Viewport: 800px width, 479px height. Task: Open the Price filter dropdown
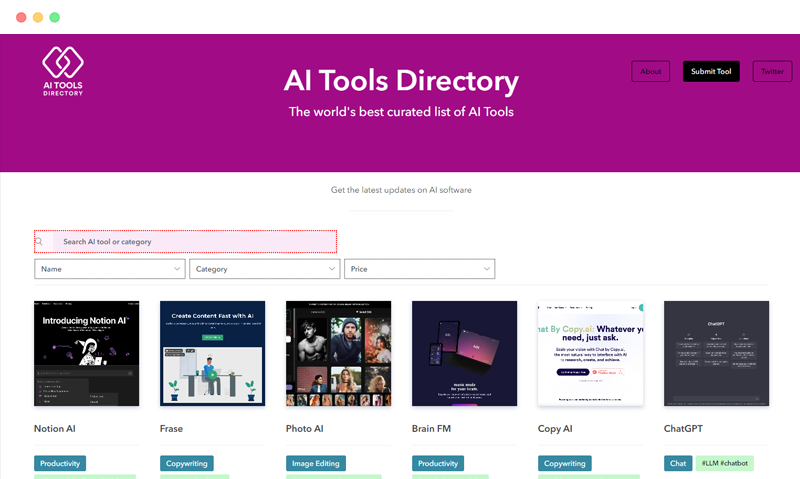click(x=419, y=269)
